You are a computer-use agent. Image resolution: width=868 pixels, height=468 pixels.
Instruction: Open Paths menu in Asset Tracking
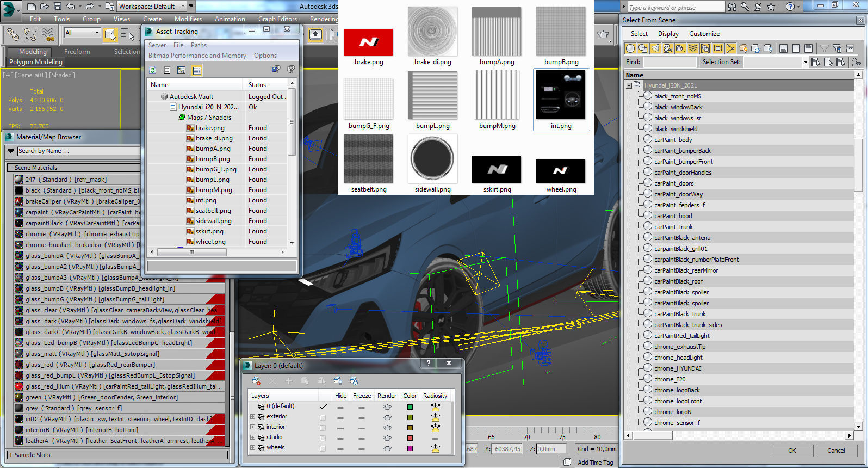(199, 45)
